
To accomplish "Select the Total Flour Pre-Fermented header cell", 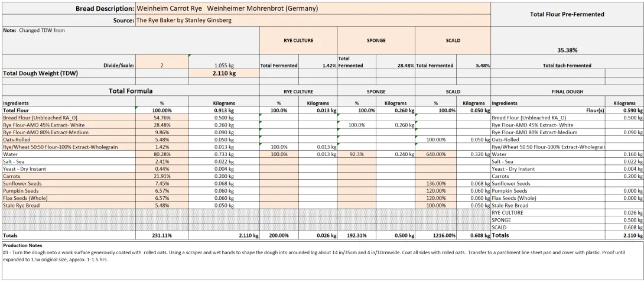I will pos(567,14).
